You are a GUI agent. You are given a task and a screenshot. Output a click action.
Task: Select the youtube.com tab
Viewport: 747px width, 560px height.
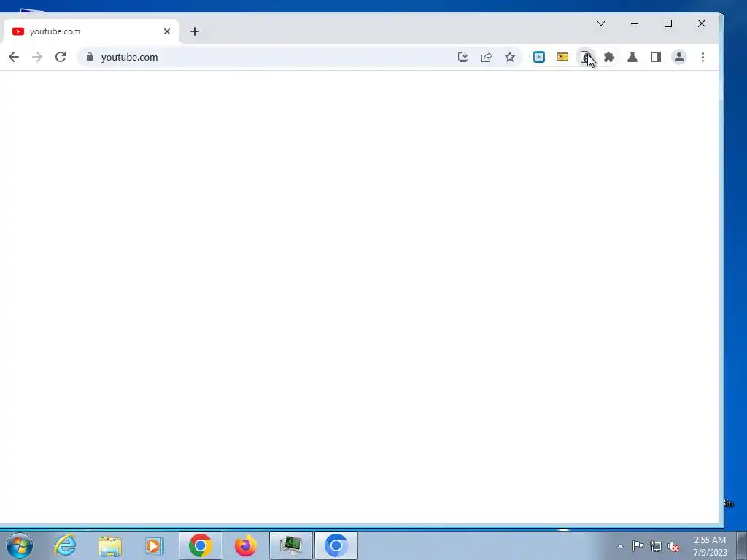(90, 31)
